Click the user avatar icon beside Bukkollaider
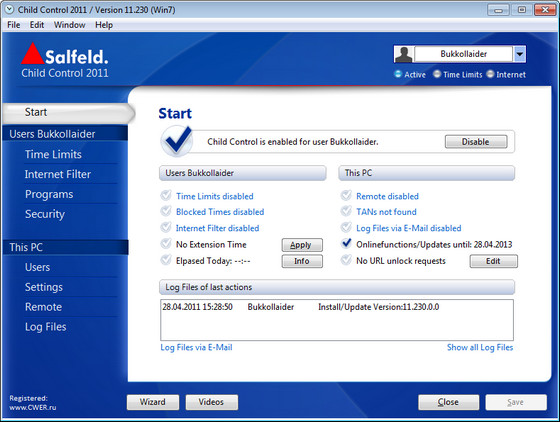Screen dimensions: 560x422 click(x=404, y=54)
